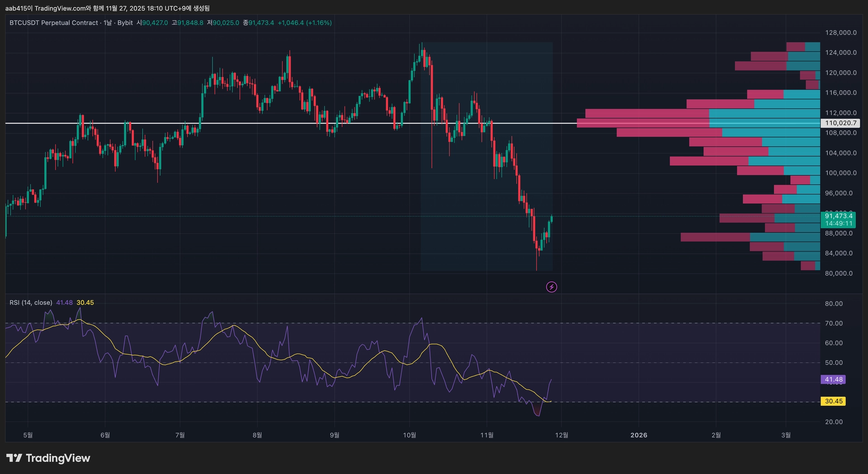Click the 10월 label on time axis
This screenshot has width=868, height=474.
click(x=410, y=435)
